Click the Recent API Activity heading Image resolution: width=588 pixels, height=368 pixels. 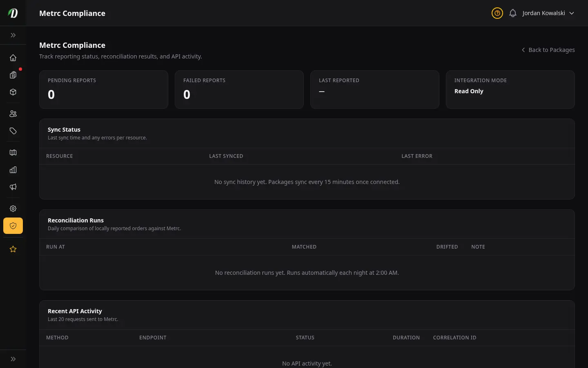[x=75, y=311]
